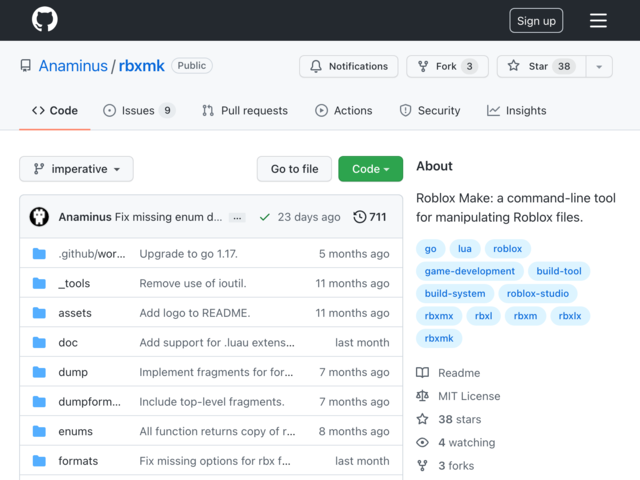Open the enums folder icon

pyautogui.click(x=39, y=431)
